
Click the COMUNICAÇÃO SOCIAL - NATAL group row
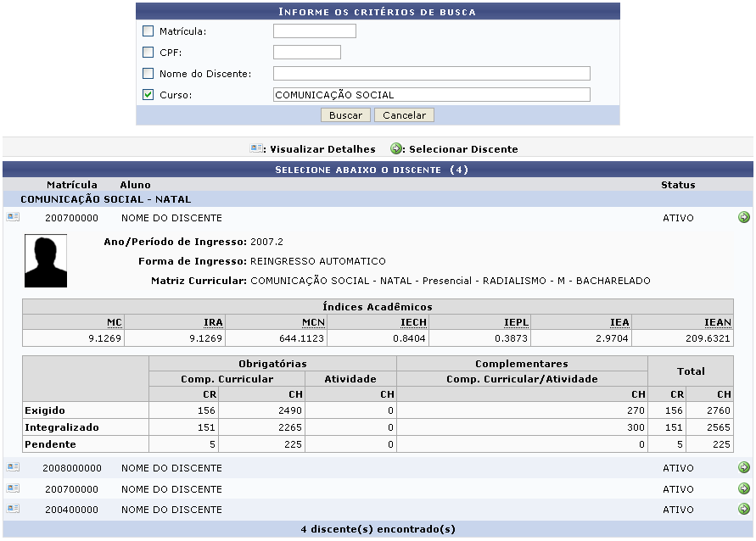click(x=378, y=199)
